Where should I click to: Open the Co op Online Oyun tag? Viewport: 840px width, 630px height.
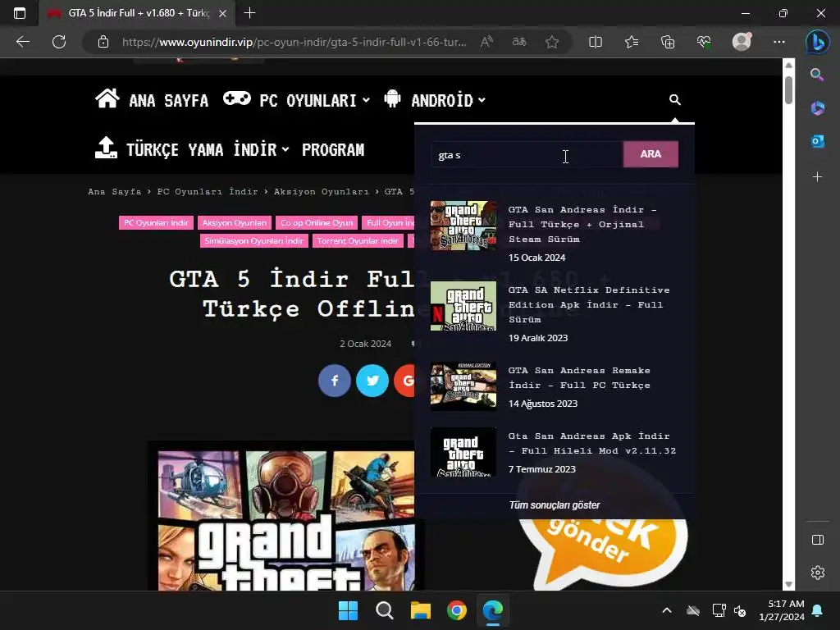point(317,223)
